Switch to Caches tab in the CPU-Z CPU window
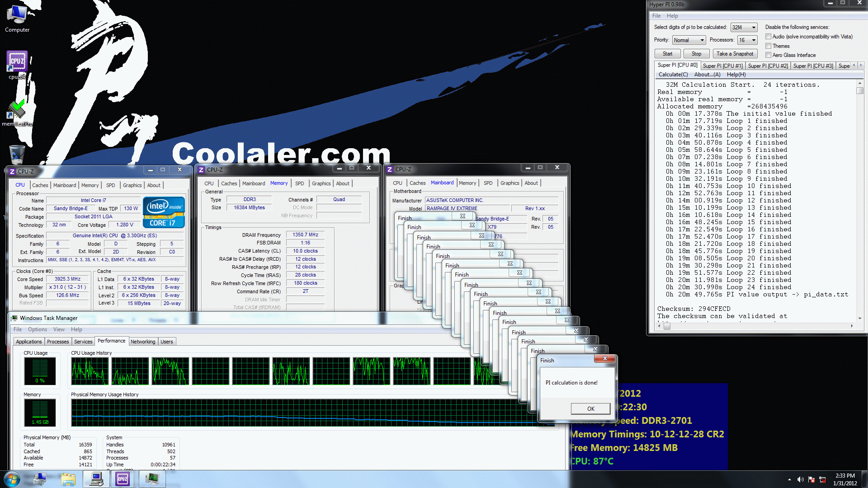Image resolution: width=868 pixels, height=488 pixels. [40, 185]
